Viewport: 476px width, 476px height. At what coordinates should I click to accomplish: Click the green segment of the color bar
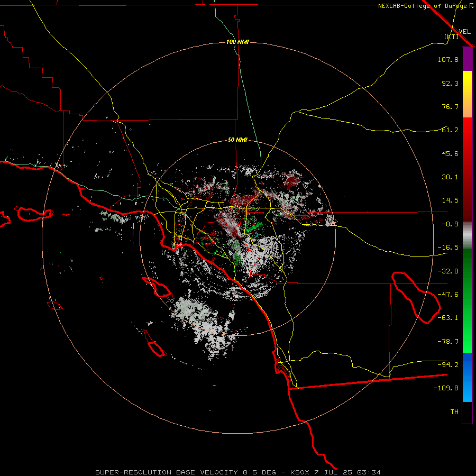pyautogui.click(x=467, y=301)
